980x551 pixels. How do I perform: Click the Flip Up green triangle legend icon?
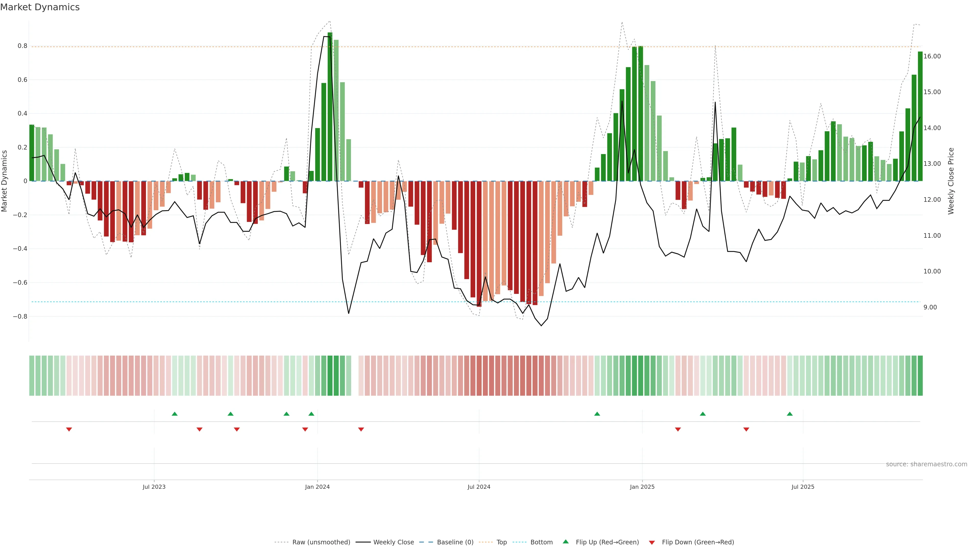[566, 542]
